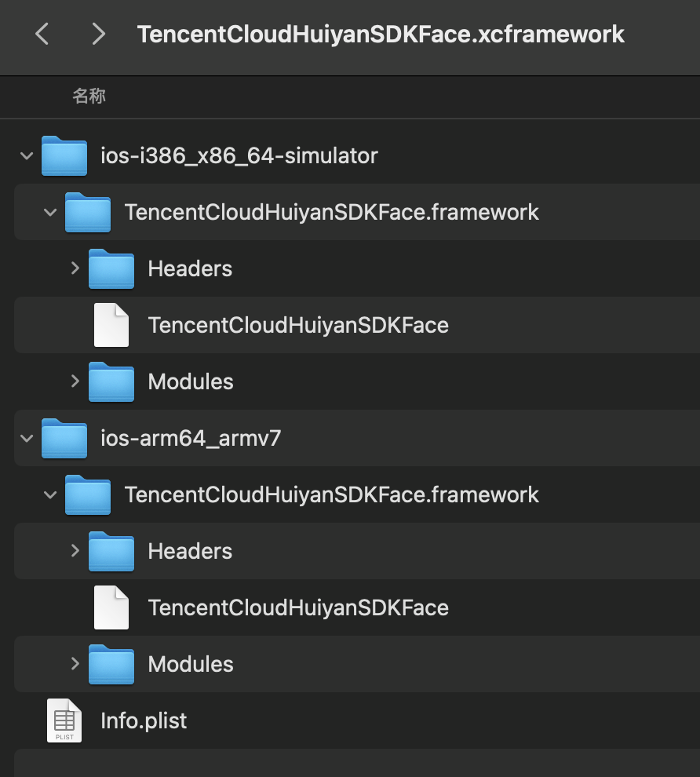Screen dimensions: 700x777
Task: Select the Headers folder icon in arm64 framework
Action: pyautogui.click(x=111, y=551)
